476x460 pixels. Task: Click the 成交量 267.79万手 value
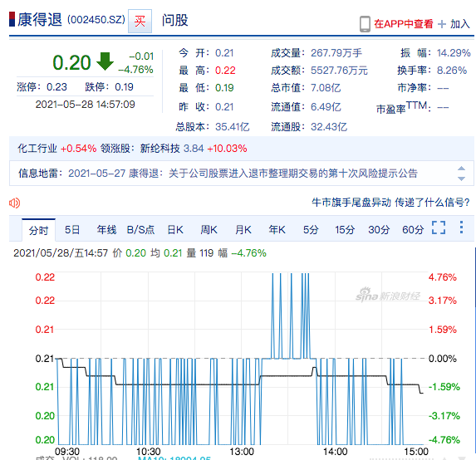[x=336, y=53]
